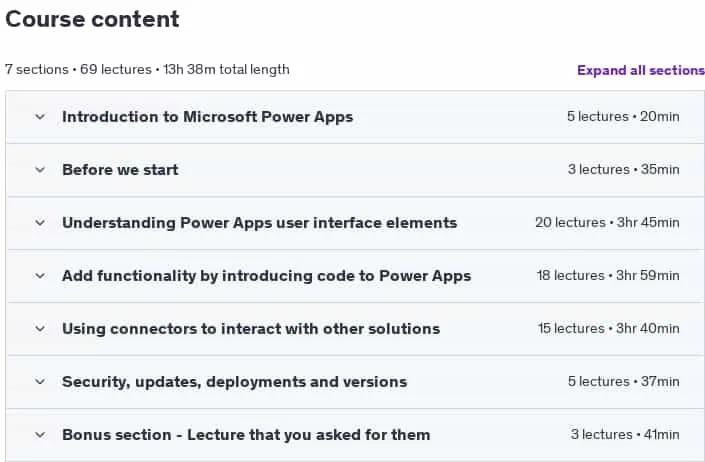Click the 5 lectures • 20min label
The image size is (705, 462).
(623, 117)
